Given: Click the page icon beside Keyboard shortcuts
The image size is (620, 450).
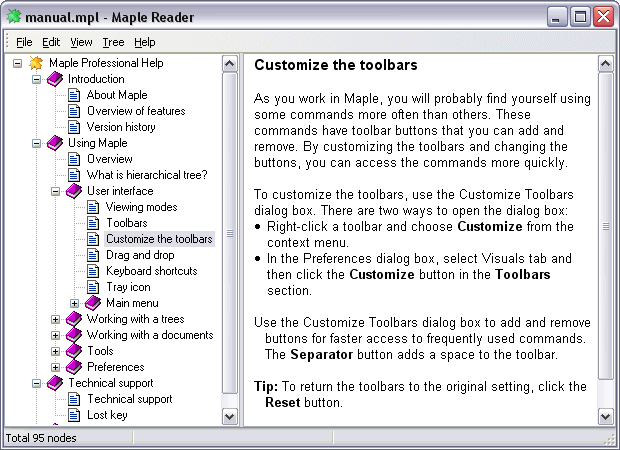Looking at the screenshot, I should click(x=93, y=271).
